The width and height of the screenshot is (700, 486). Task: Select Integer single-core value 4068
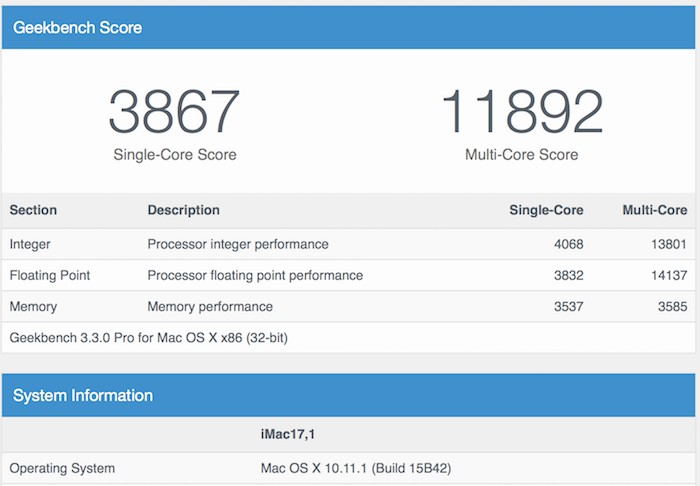click(x=568, y=245)
